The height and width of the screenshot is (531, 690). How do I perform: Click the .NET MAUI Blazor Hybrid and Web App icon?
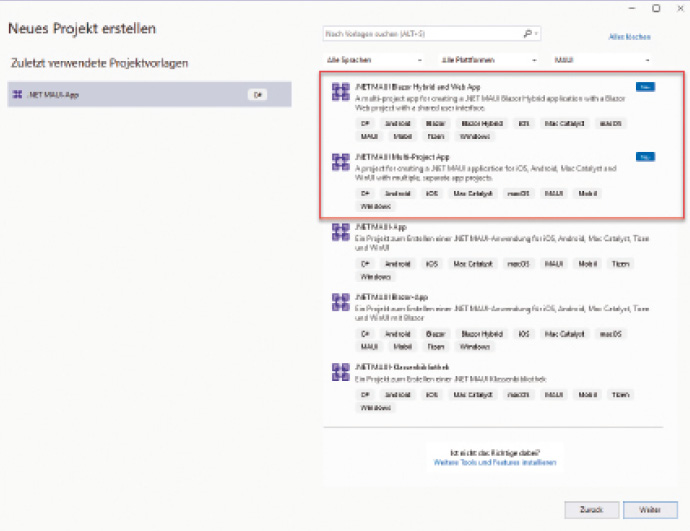coord(341,92)
